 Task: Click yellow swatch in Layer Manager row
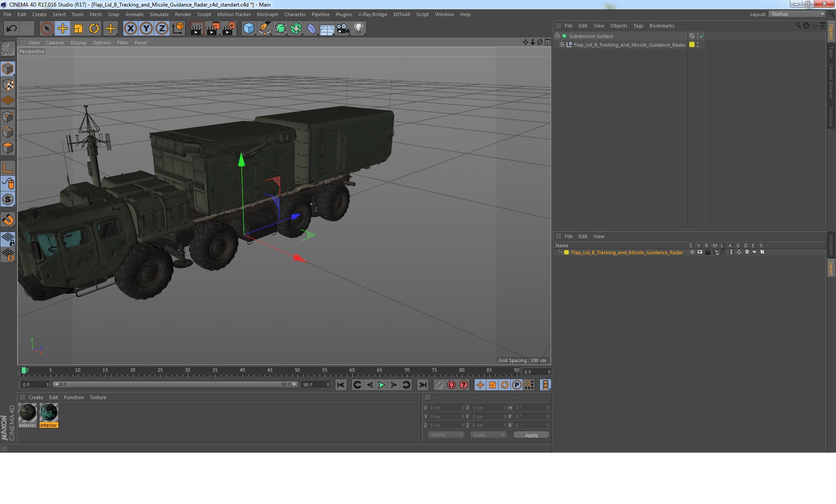click(566, 252)
